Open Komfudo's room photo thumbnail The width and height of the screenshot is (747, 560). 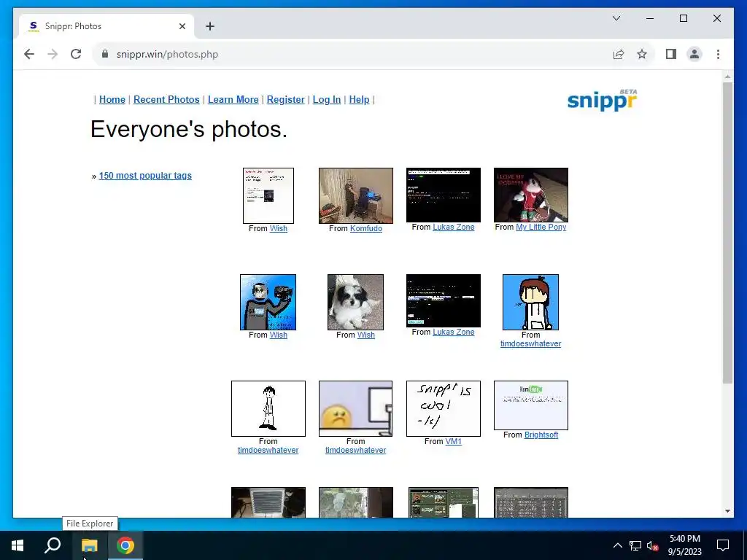[x=356, y=195]
